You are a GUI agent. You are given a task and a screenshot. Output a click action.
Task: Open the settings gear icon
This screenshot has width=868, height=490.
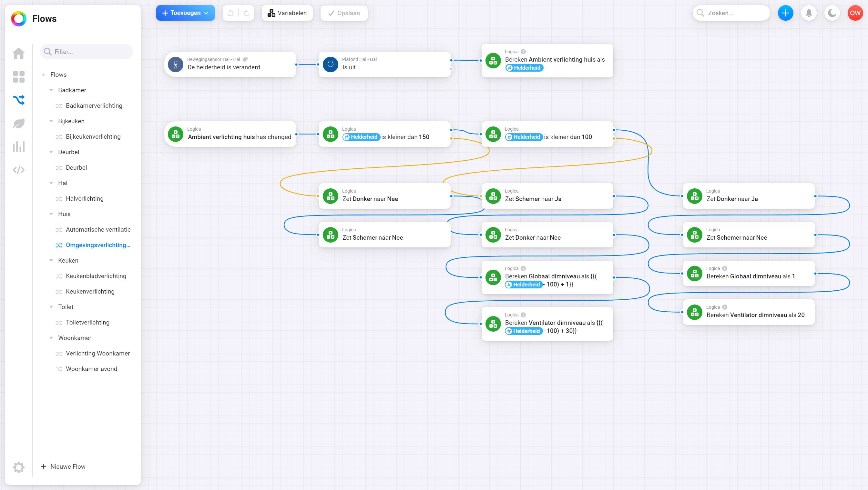(x=18, y=467)
